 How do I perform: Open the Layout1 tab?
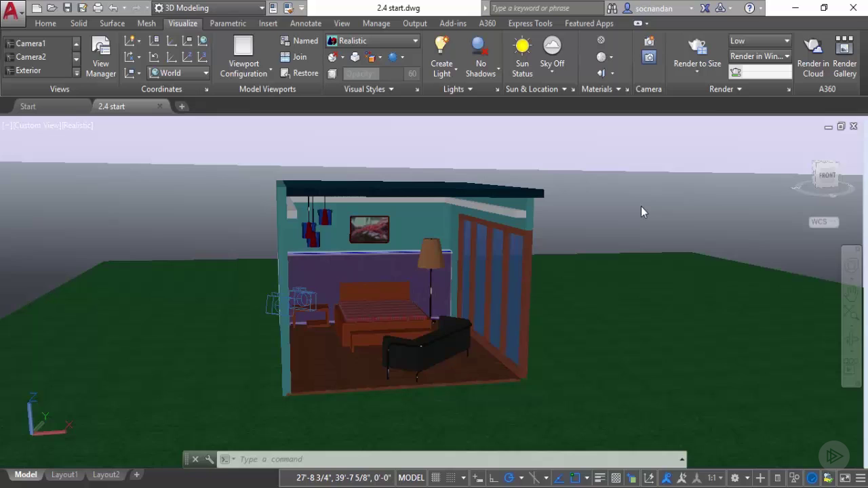(x=64, y=474)
